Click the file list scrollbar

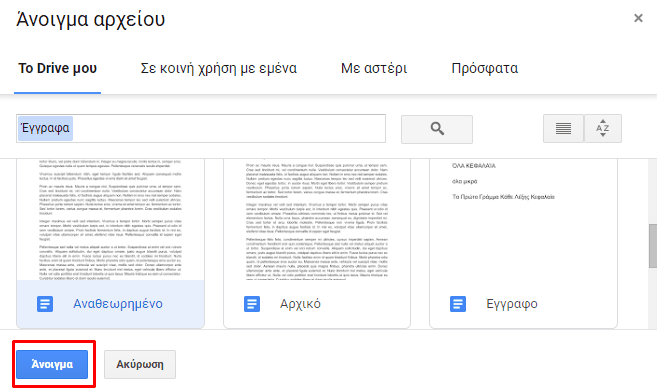[x=653, y=246]
